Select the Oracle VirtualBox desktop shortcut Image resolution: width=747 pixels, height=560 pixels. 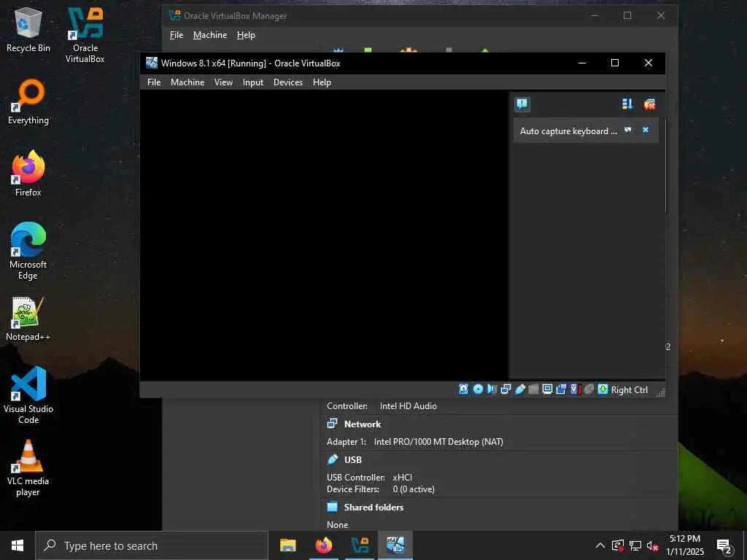(85, 35)
